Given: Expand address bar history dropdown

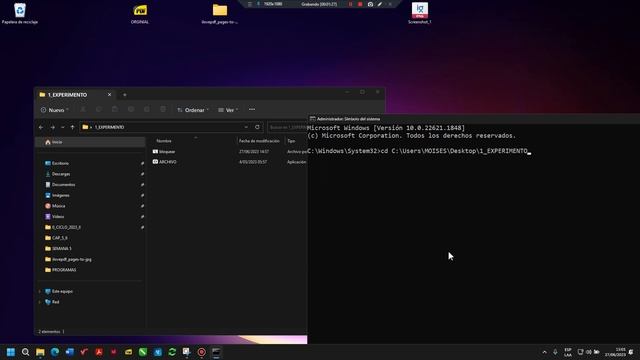Looking at the screenshot, I should (246, 127).
